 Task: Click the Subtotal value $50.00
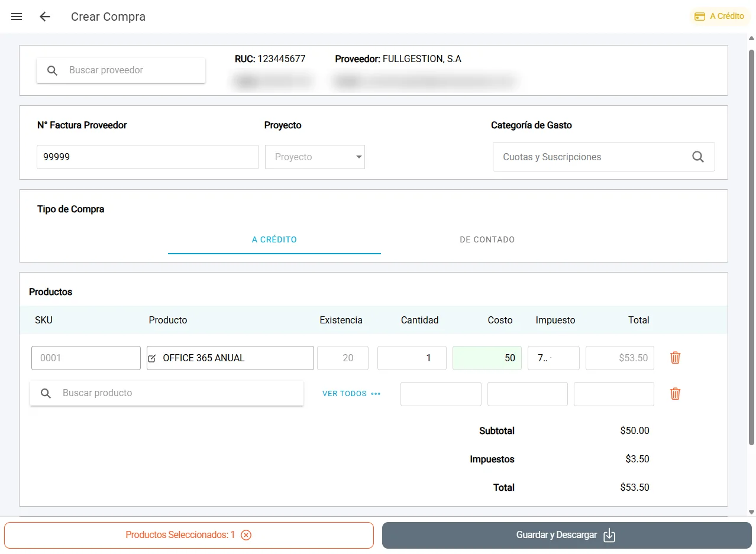(635, 431)
